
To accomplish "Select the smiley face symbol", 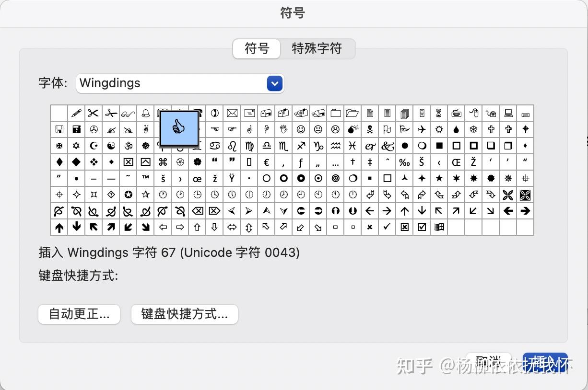I will click(x=300, y=129).
